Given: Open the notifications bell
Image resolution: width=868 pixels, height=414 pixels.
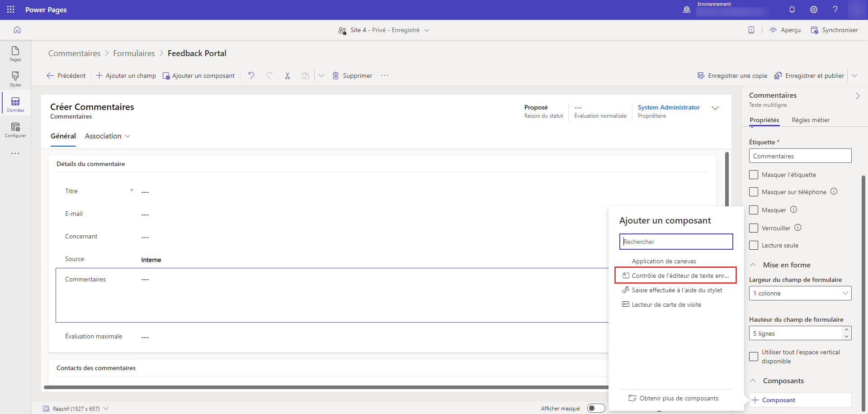Looking at the screenshot, I should click(x=792, y=10).
